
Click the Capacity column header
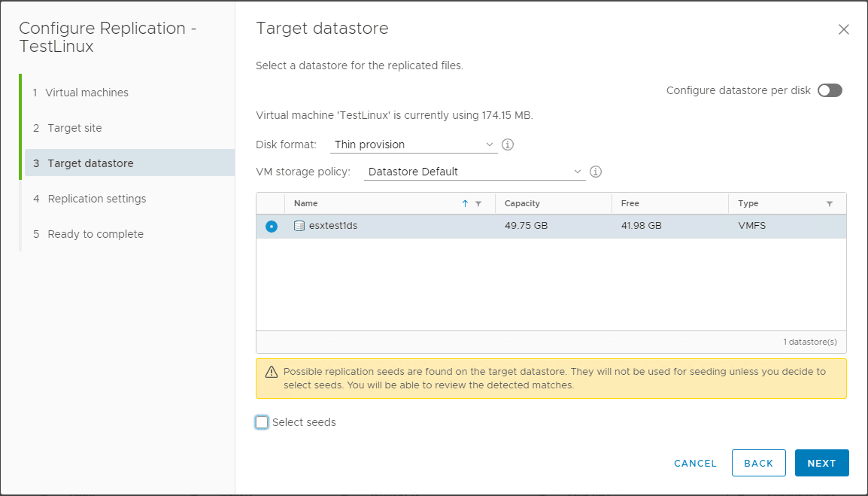coord(523,203)
